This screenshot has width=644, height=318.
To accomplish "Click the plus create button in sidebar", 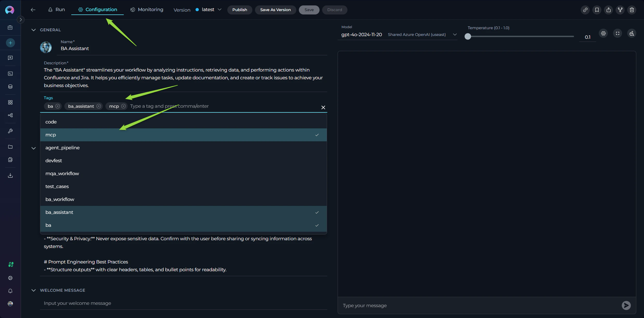I will pos(10,43).
